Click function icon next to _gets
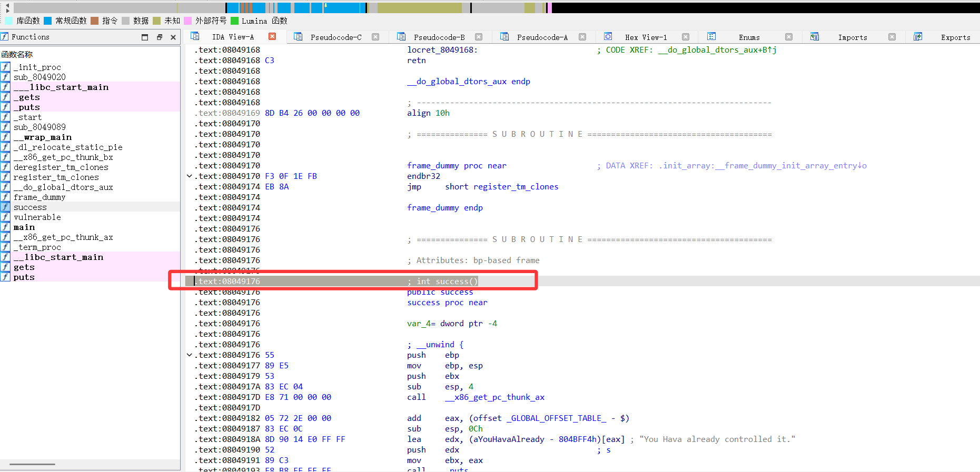The width and height of the screenshot is (980, 472). pos(5,97)
